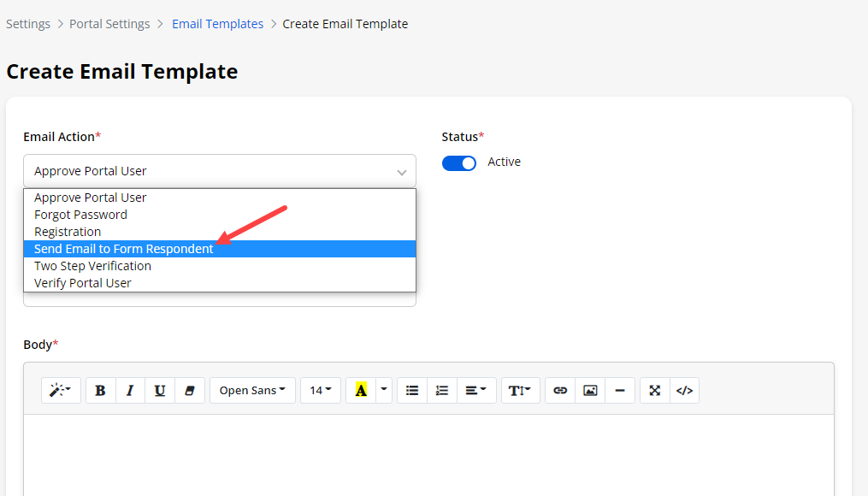The image size is (868, 496).
Task: Choose Two Step Verification from the list
Action: (x=92, y=266)
